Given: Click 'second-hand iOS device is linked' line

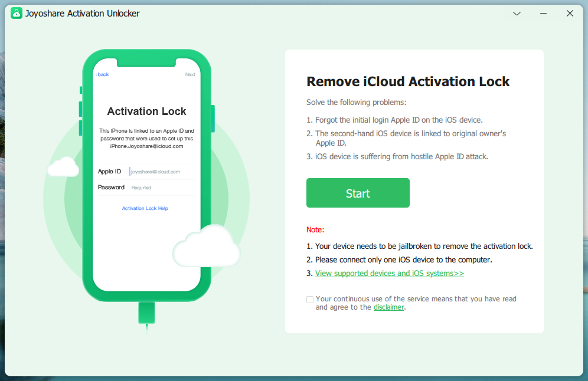Looking at the screenshot, I should 406,138.
